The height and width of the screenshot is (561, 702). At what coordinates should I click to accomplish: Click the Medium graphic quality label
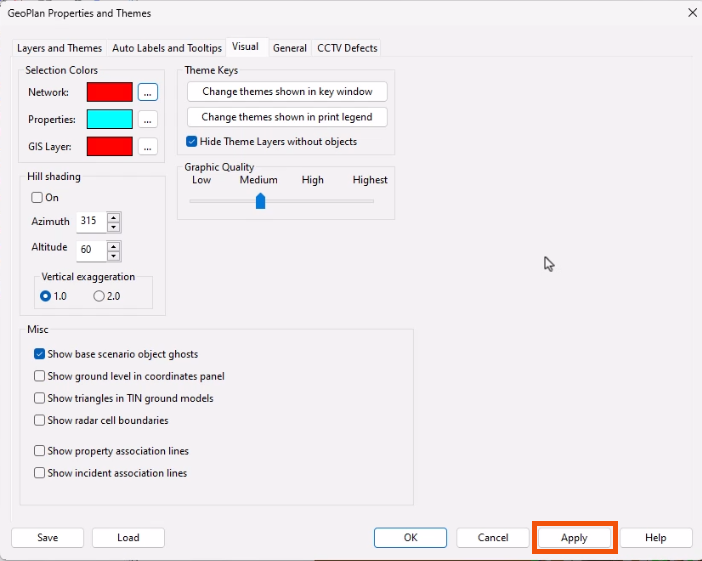[259, 180]
